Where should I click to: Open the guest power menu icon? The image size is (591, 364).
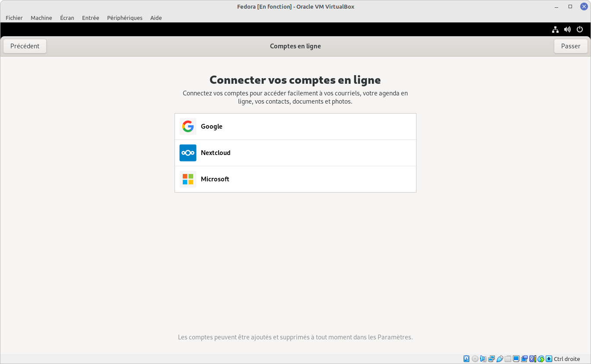coord(580,29)
